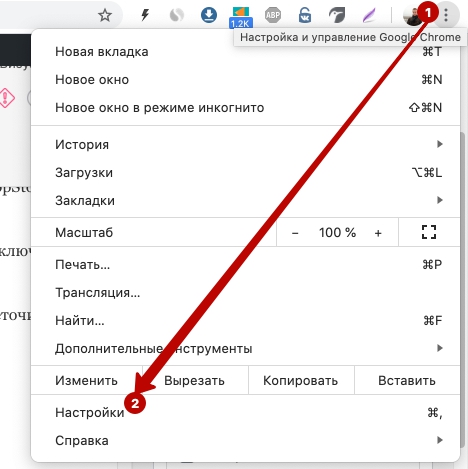Open the Загрузки menu entry

tap(245, 172)
